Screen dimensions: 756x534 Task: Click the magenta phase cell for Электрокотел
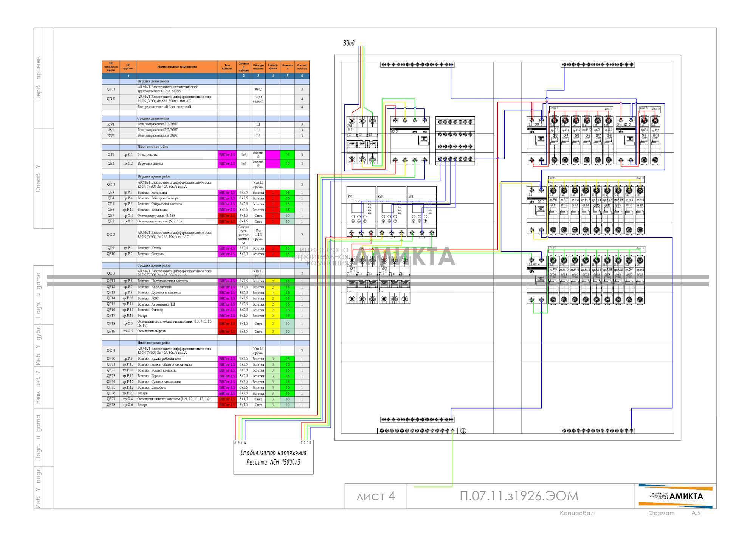[273, 155]
